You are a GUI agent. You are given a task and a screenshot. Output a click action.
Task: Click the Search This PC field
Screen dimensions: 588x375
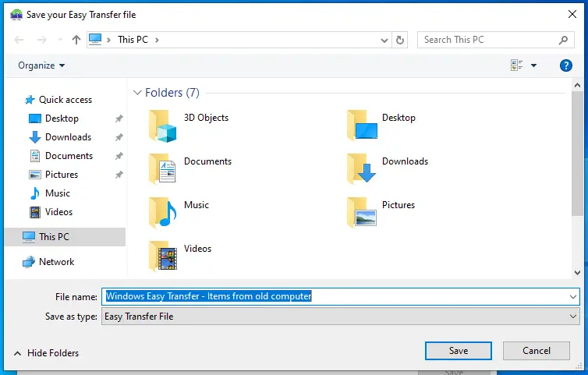[496, 40]
